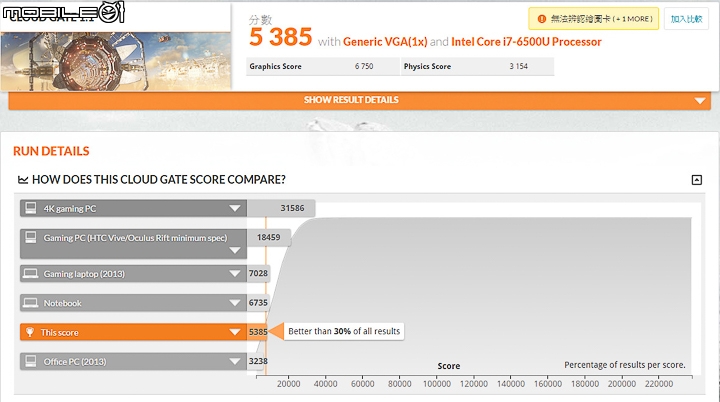720x402 pixels.
Task: Click the 3238 score label
Action: click(x=258, y=361)
